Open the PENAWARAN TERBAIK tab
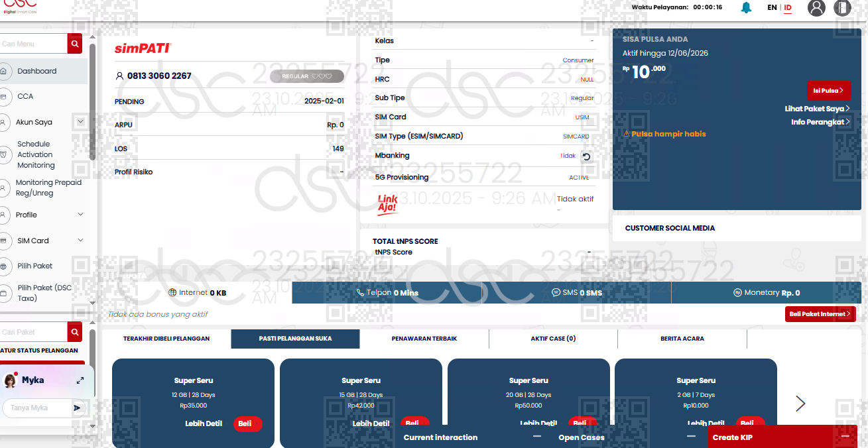 click(424, 339)
